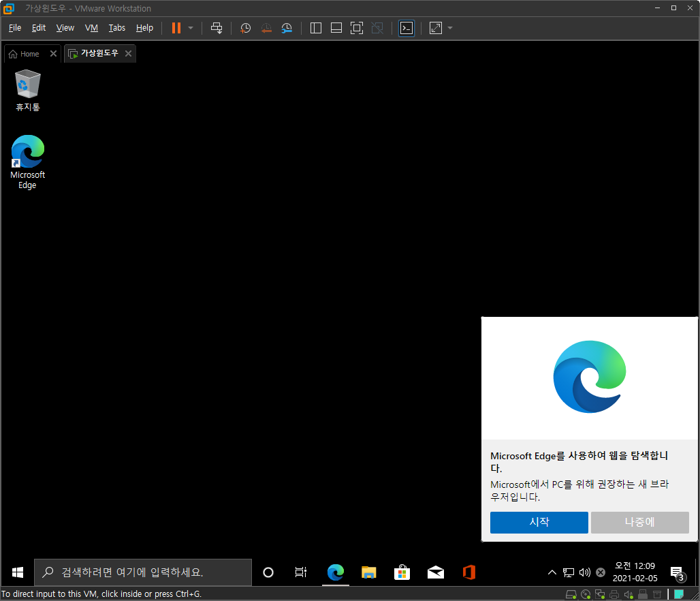
Task: Open Microsoft Edge from the taskbar
Action: pyautogui.click(x=336, y=572)
